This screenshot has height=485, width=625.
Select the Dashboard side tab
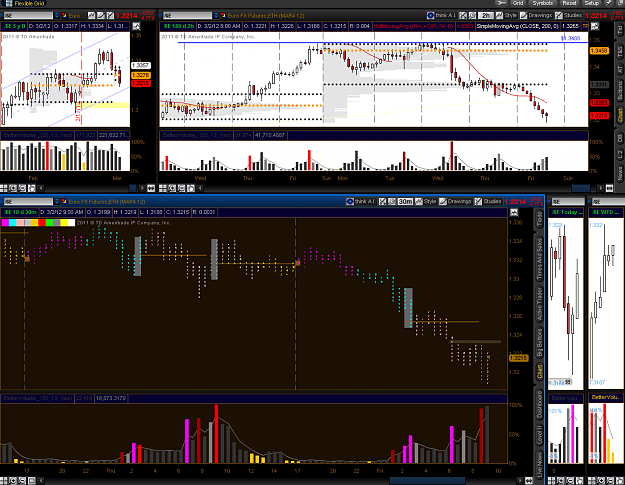[x=539, y=404]
